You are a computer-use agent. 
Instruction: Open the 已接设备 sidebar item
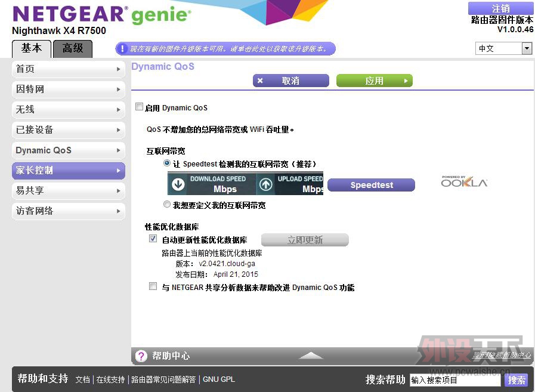69,130
